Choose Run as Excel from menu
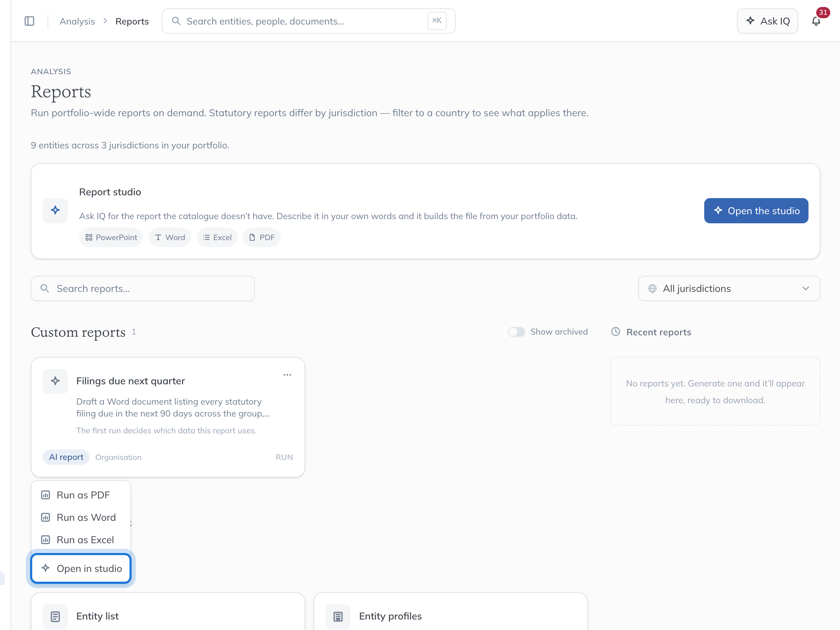The width and height of the screenshot is (840, 630). coord(81,540)
